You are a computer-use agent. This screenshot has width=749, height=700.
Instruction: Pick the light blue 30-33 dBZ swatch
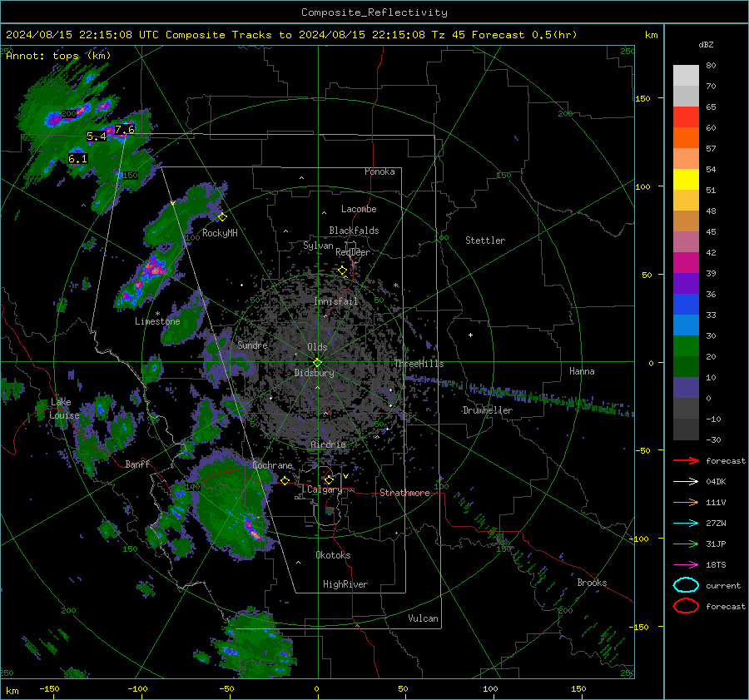click(x=686, y=325)
